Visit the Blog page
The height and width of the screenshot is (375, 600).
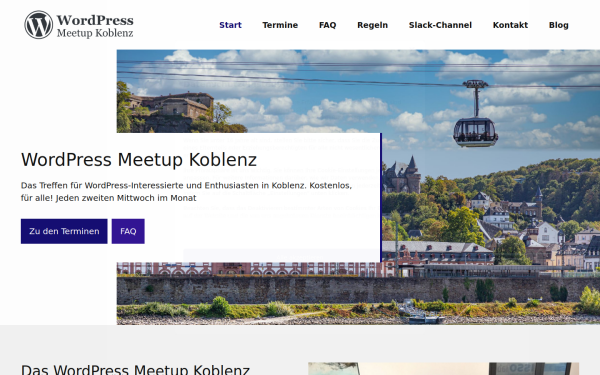tap(558, 25)
